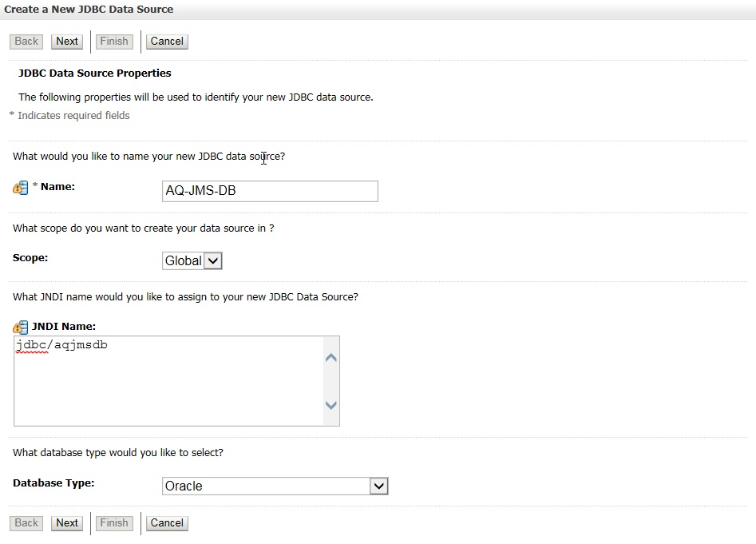This screenshot has width=756, height=544.
Task: Focus the Name field containing AQ-JMS-DB
Action: click(x=270, y=191)
